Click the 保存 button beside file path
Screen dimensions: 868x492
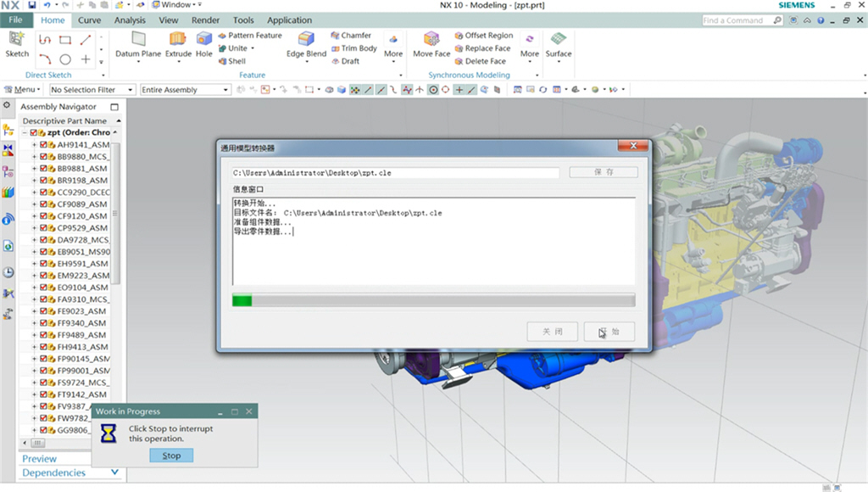[x=604, y=172]
